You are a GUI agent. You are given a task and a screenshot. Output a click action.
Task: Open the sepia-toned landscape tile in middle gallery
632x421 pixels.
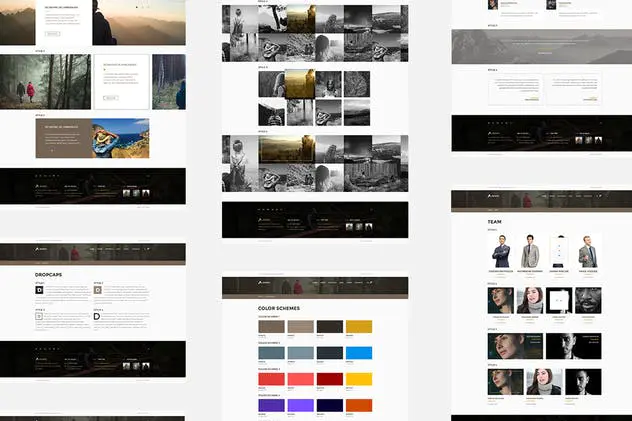(x=300, y=84)
